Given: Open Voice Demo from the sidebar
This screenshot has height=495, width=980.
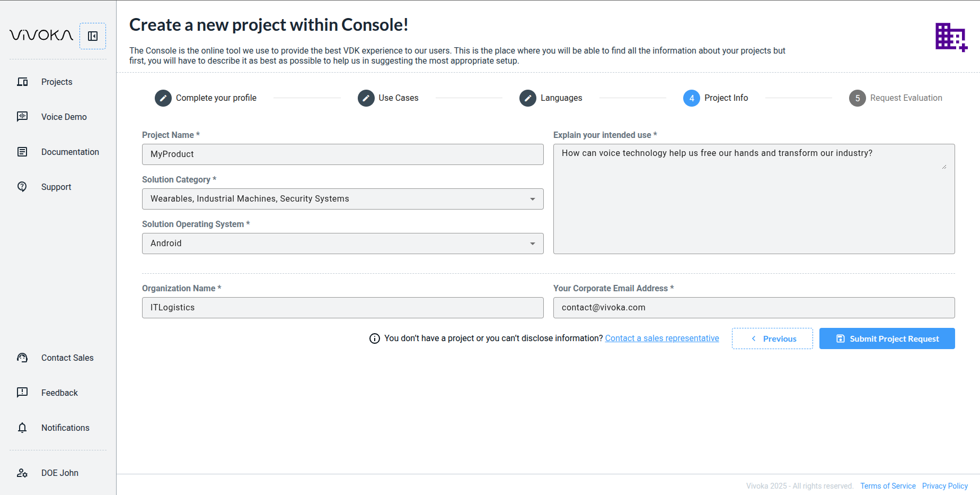Looking at the screenshot, I should pyautogui.click(x=22, y=117).
